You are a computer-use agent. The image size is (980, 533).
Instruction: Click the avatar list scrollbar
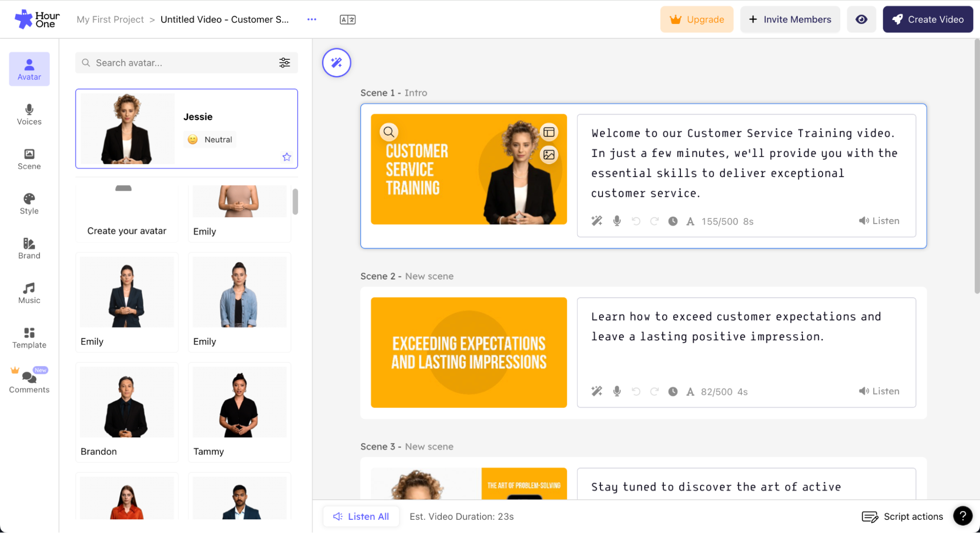pos(295,201)
